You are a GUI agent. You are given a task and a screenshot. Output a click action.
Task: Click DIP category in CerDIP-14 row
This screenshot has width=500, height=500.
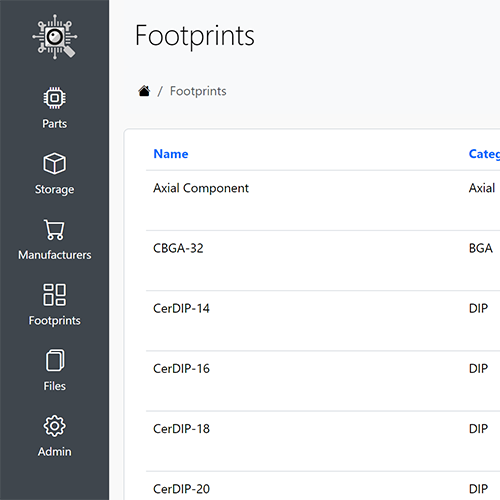[478, 308]
